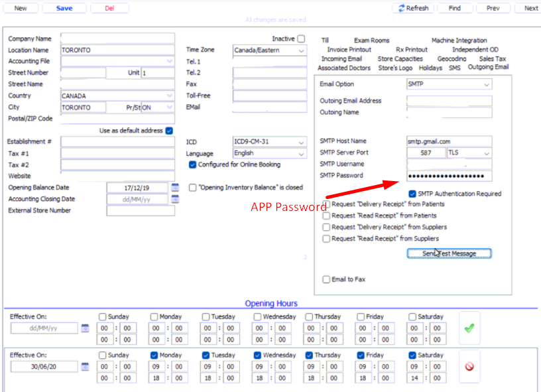
Task: Click the Del button
Action: click(x=109, y=8)
